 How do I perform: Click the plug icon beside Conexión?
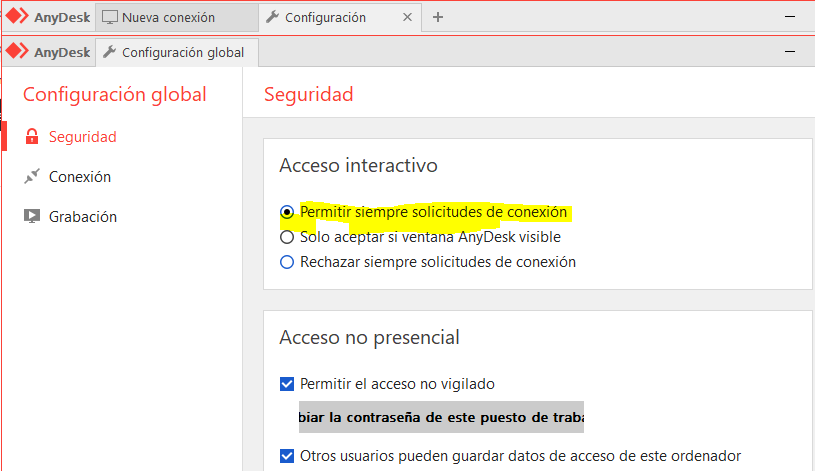pyautogui.click(x=32, y=176)
